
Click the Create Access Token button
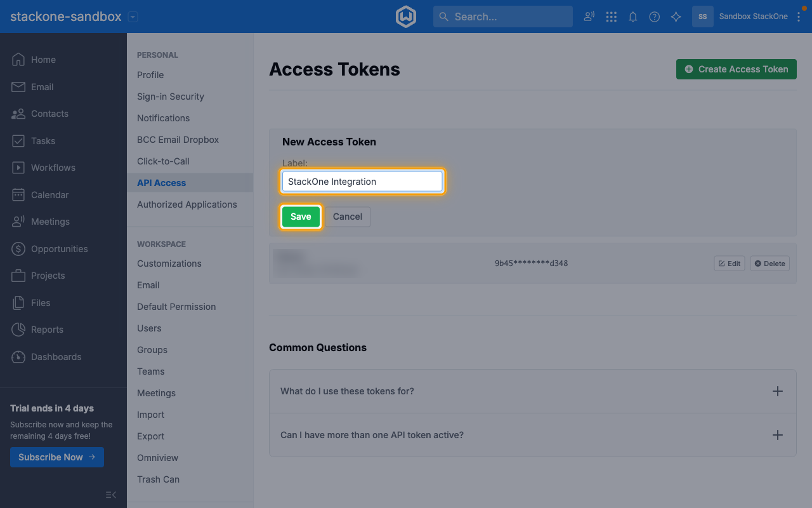[736, 69]
